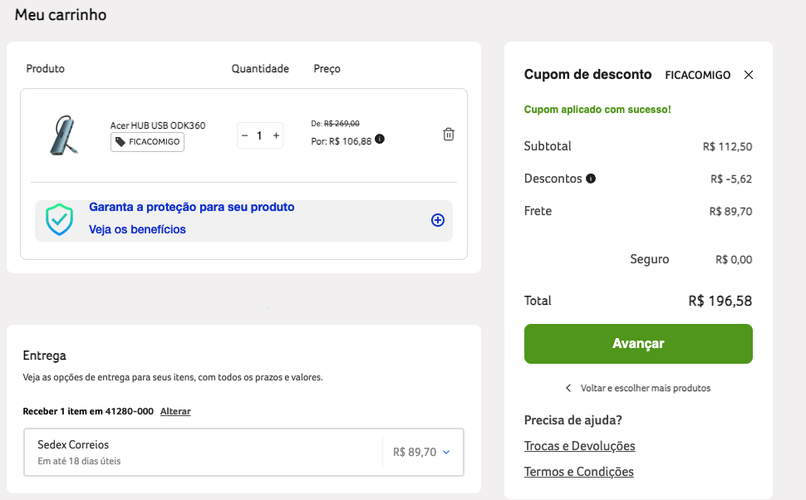Click the Acer HUB USB ODK360 product name
806x500 pixels.
158,125
